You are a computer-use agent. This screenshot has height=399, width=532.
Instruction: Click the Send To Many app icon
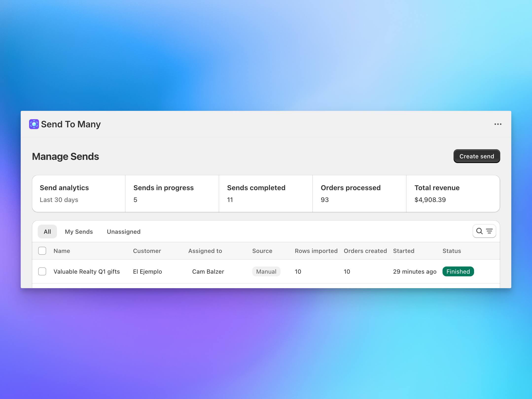(x=34, y=124)
